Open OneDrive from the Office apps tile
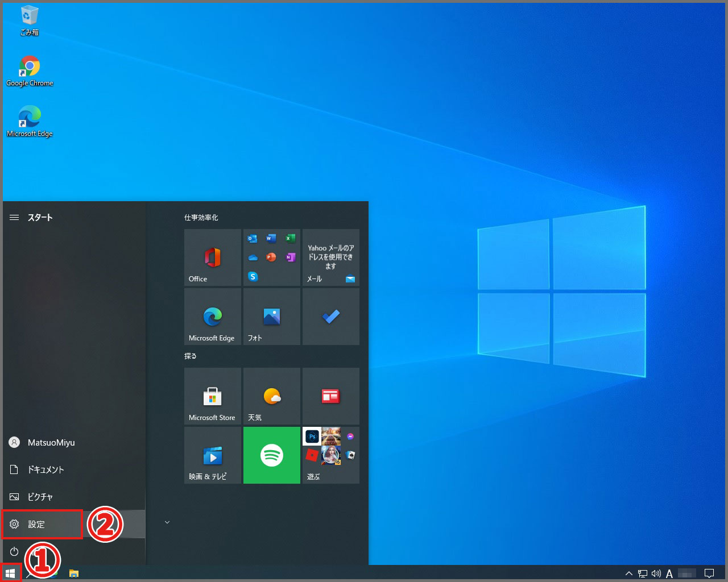This screenshot has height=582, width=728. (253, 257)
